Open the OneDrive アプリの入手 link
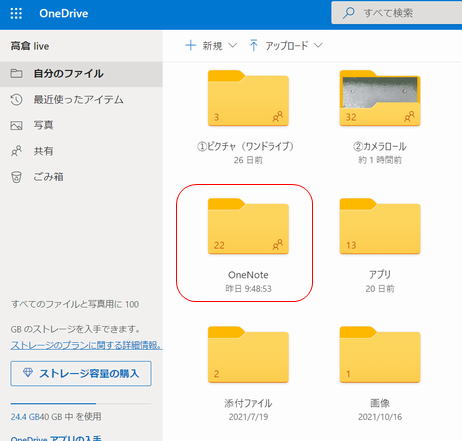This screenshot has height=441, width=462. (56, 438)
